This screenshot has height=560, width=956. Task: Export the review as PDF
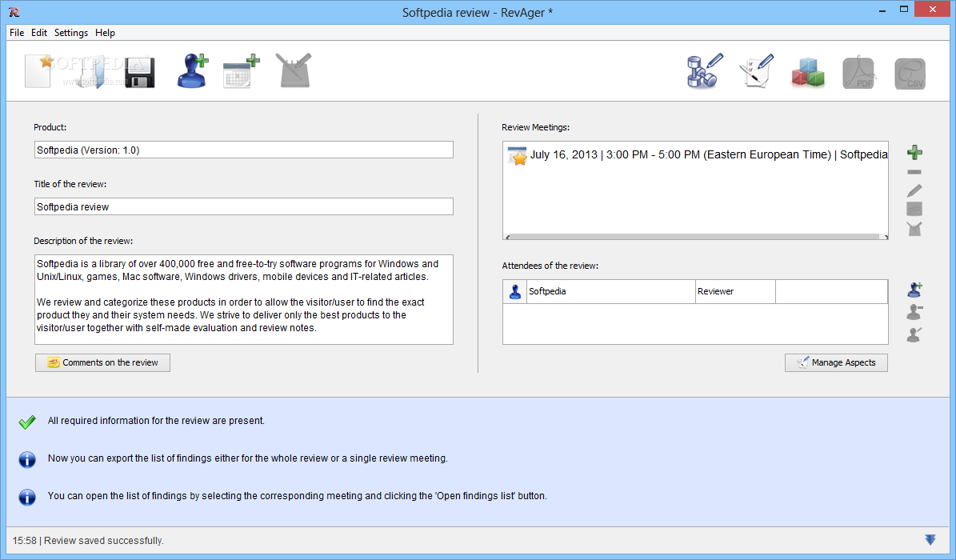coord(858,74)
